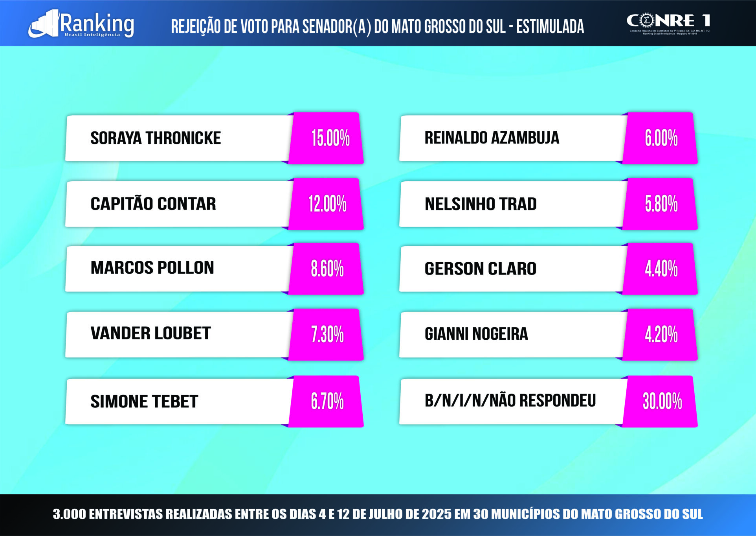
Task: Select the Soraya Thronicke name box
Action: click(179, 138)
